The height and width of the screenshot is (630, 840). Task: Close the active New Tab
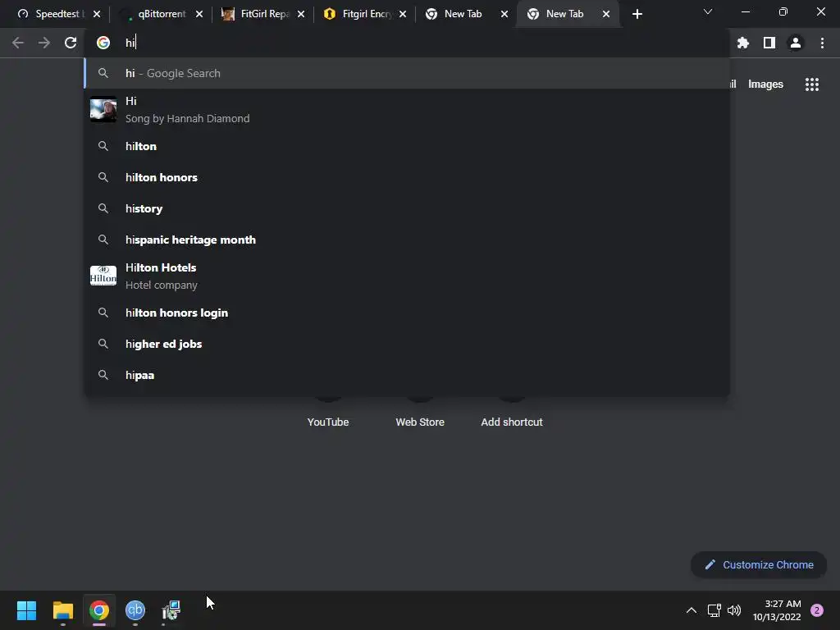click(x=606, y=14)
